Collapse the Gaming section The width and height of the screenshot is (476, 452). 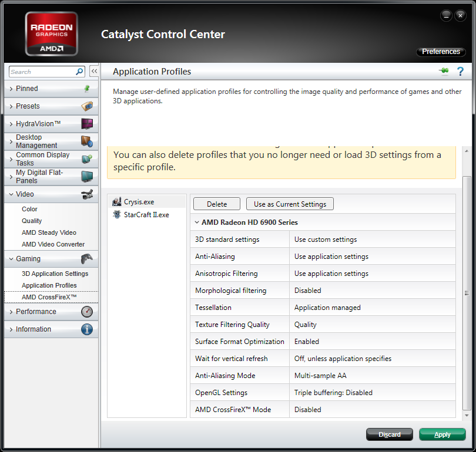(x=11, y=259)
